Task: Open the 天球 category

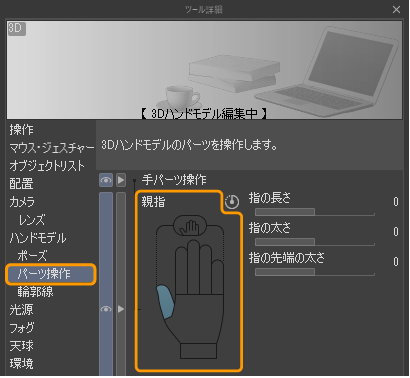Action: point(22,346)
